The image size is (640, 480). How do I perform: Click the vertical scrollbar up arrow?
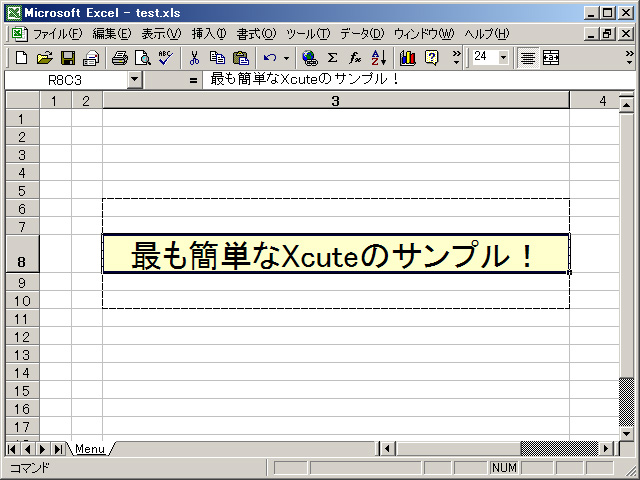pyautogui.click(x=627, y=105)
